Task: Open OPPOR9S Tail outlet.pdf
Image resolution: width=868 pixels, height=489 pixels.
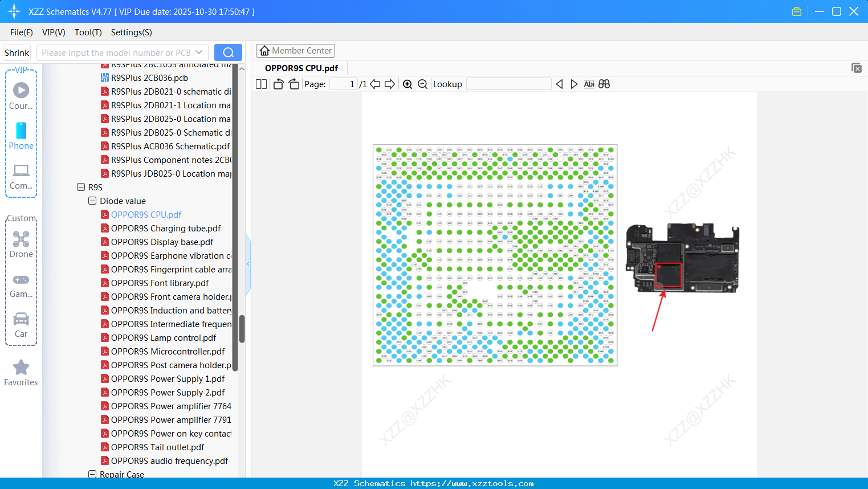Action: [157, 447]
